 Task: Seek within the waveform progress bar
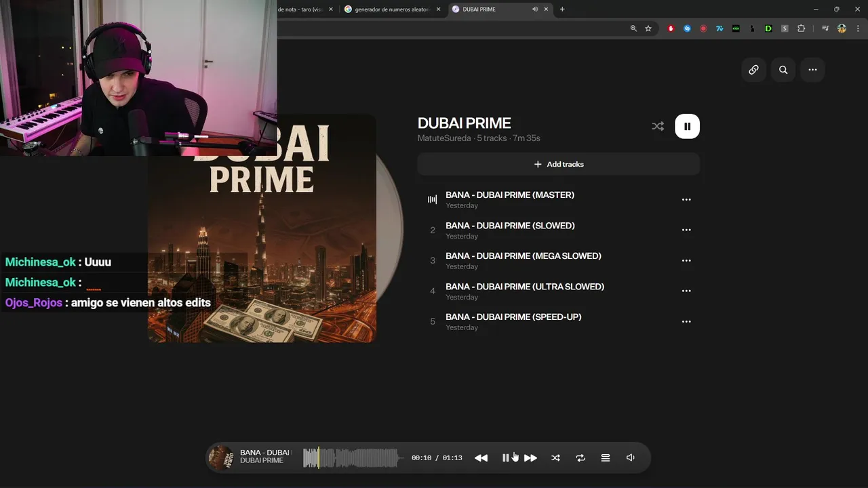coord(353,458)
